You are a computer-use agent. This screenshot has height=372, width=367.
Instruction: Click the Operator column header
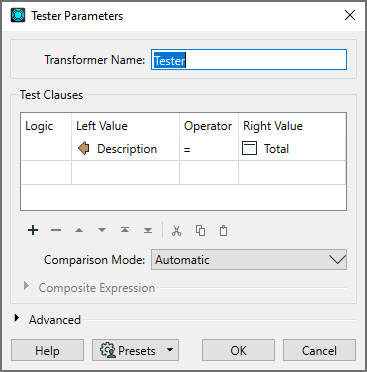pyautogui.click(x=208, y=126)
